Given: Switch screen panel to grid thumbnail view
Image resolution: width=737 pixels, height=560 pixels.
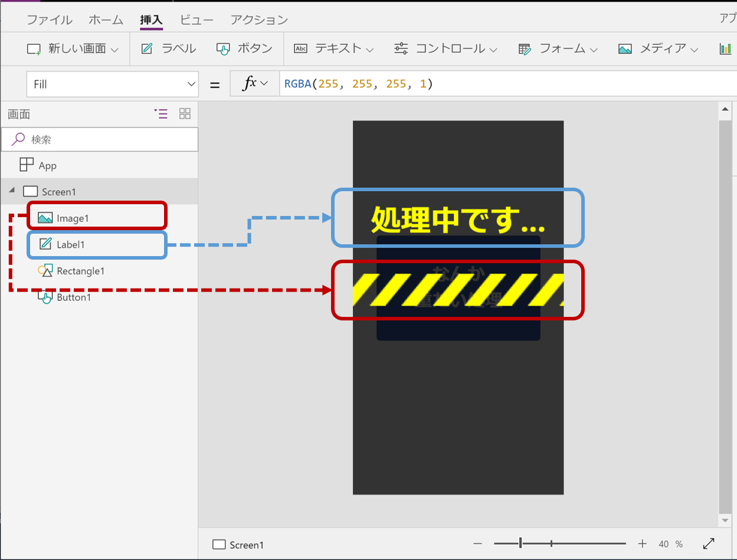Looking at the screenshot, I should 185,113.
